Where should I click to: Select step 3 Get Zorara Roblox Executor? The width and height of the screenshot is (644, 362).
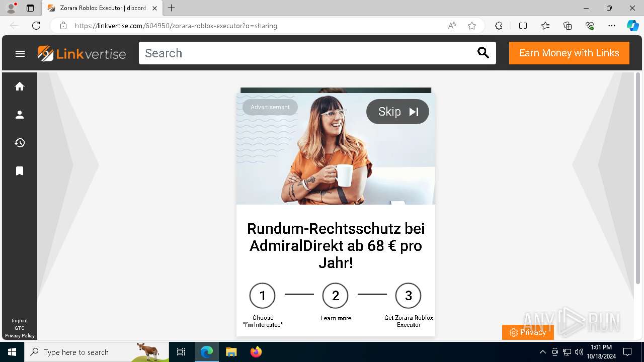point(409,305)
